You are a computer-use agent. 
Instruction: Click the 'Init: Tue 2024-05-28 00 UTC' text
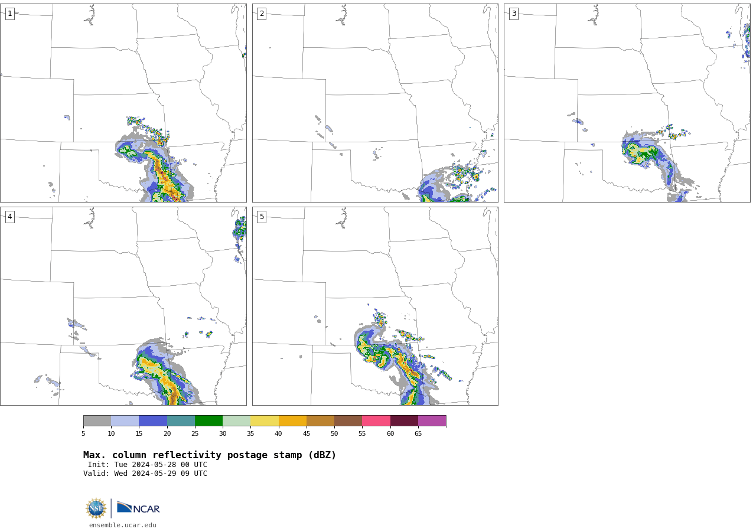coord(148,465)
